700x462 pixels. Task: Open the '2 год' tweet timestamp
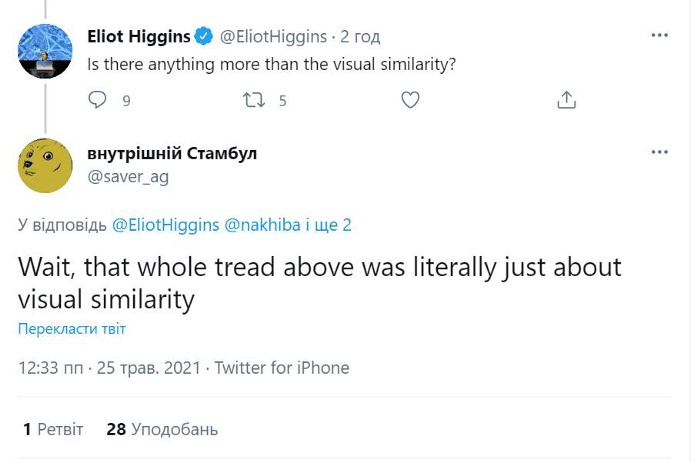pos(360,37)
